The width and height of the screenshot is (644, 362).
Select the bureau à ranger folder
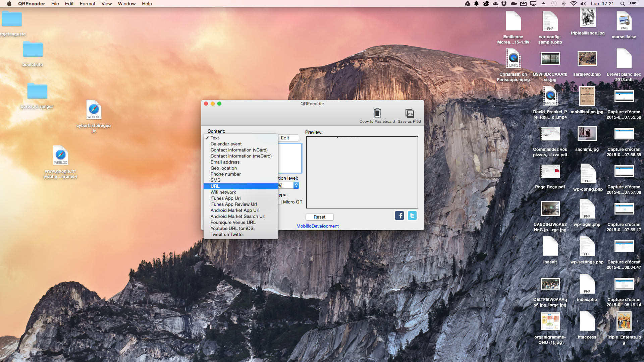[37, 91]
